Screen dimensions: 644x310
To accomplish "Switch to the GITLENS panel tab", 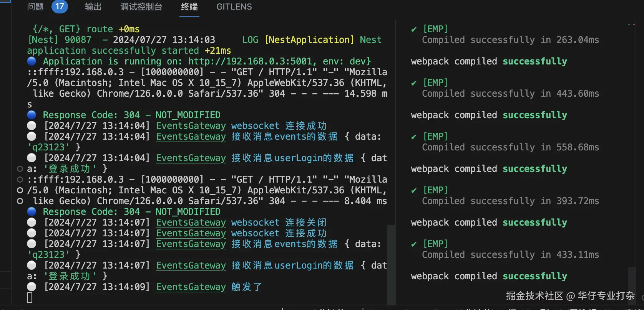I will point(234,7).
